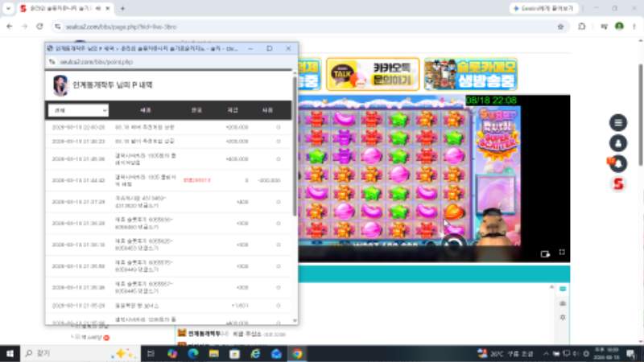Image resolution: width=644 pixels, height=362 pixels.
Task: Open the Chrome extensions puzzle icon
Action: 581,27
